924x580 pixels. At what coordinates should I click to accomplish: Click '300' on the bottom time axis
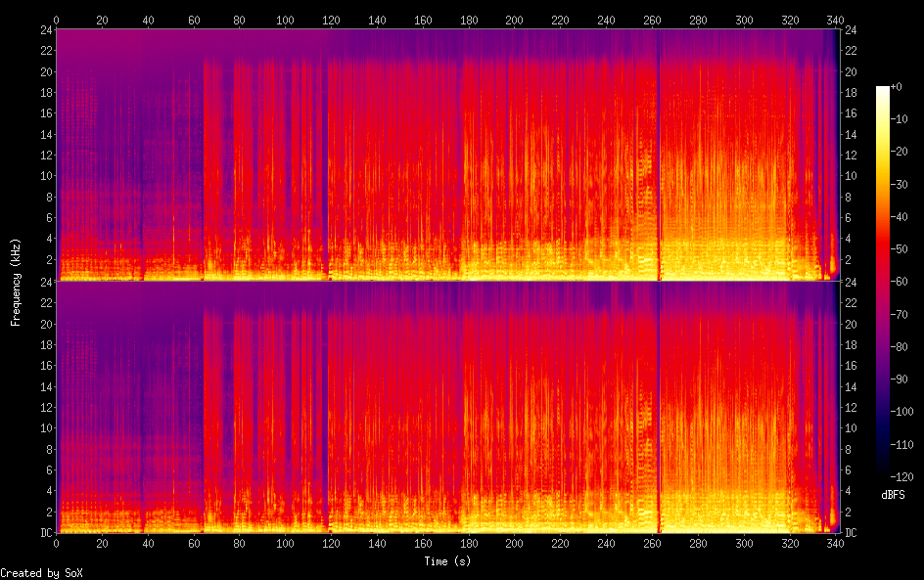(x=744, y=544)
